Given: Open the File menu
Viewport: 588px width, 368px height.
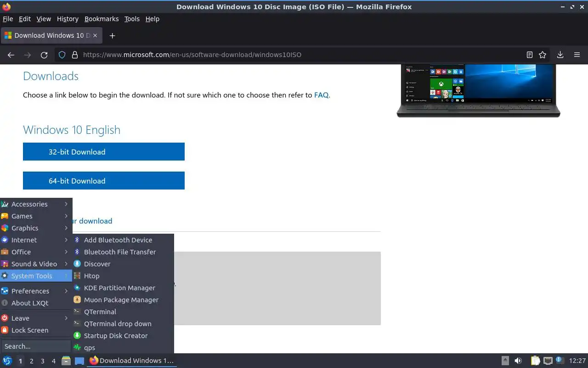Looking at the screenshot, I should [x=8, y=19].
